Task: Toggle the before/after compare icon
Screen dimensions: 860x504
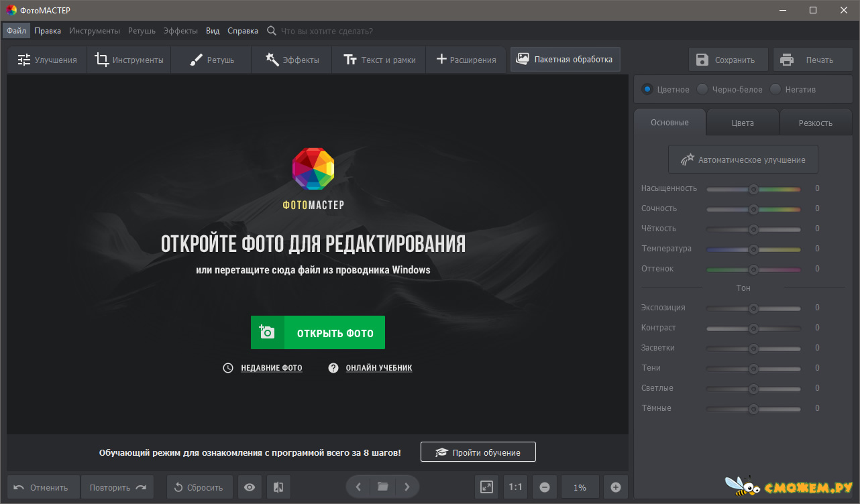Action: tap(278, 487)
